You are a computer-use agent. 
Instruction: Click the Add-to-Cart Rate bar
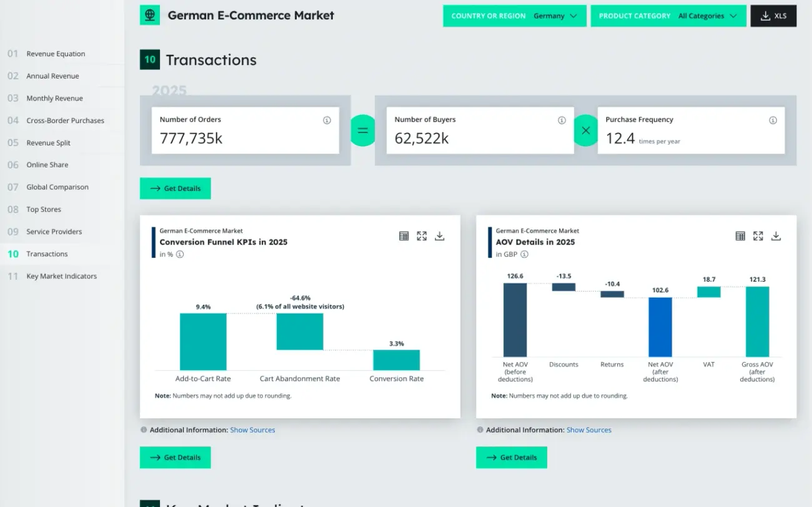tap(203, 342)
